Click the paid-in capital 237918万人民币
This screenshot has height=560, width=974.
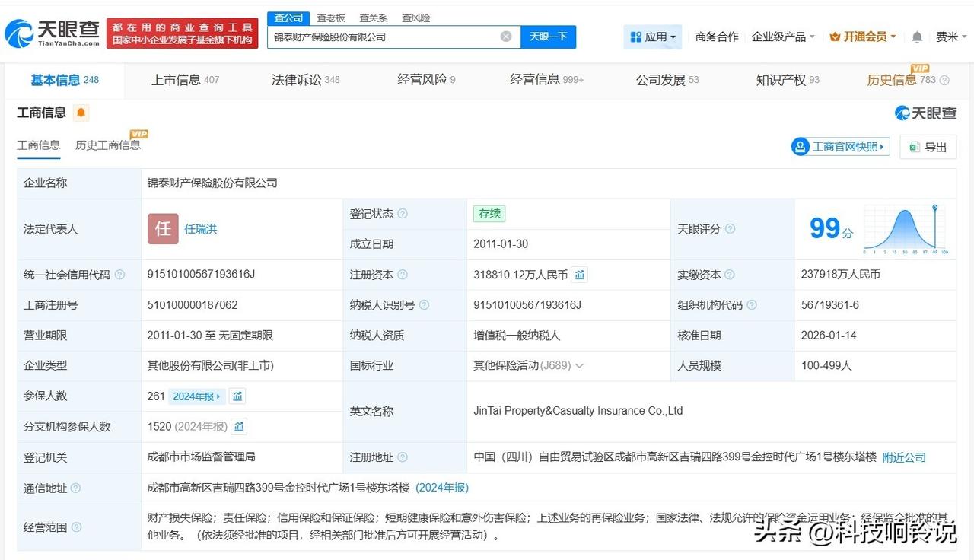[841, 275]
